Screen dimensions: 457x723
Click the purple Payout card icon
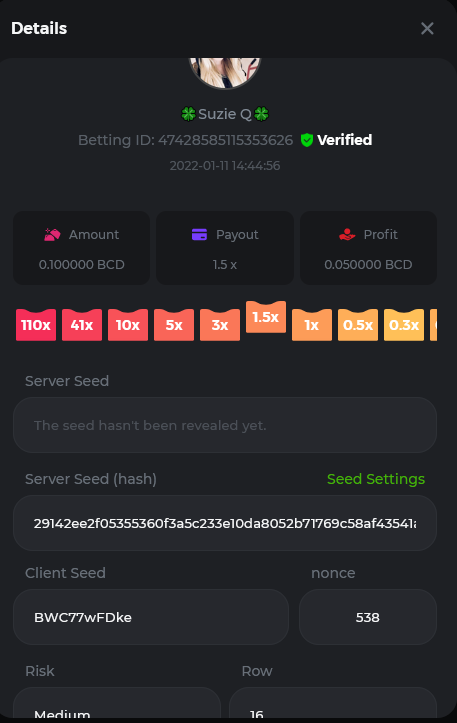(x=199, y=235)
